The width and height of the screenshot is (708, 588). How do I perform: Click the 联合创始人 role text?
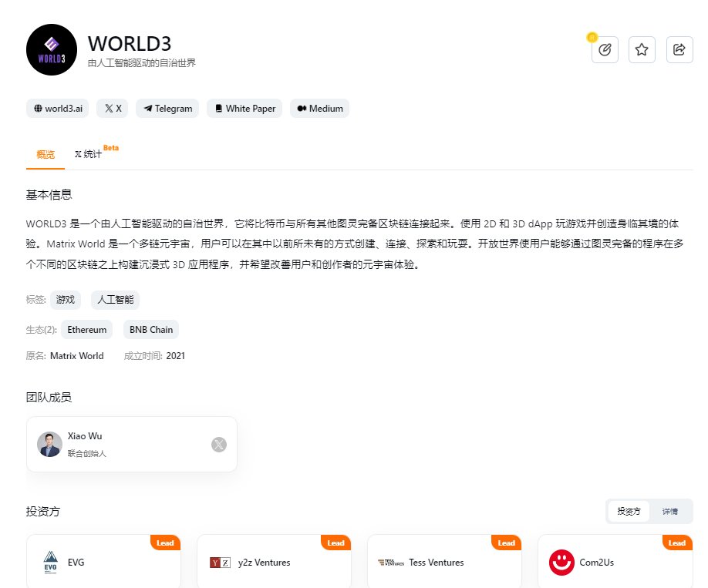pyautogui.click(x=86, y=453)
